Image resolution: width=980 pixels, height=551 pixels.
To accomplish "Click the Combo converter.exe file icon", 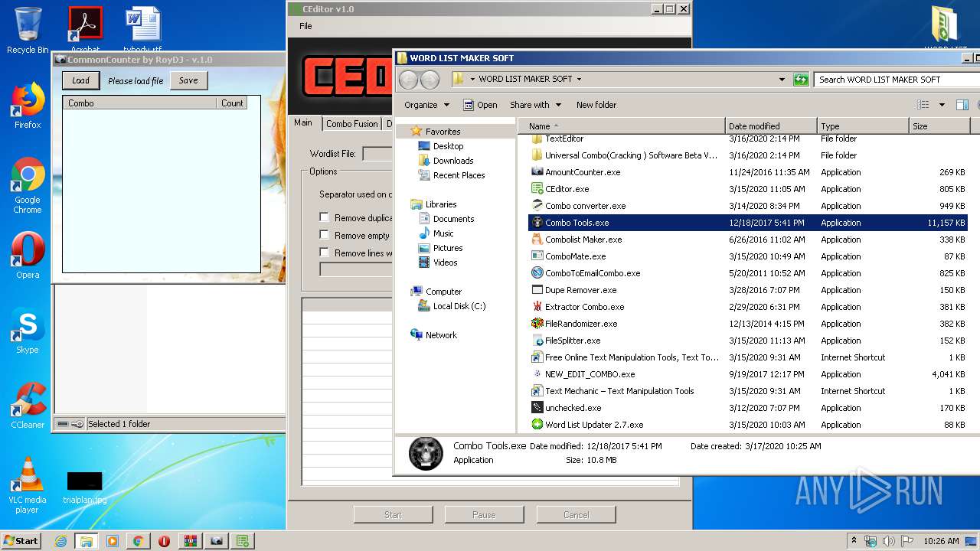I will [537, 206].
